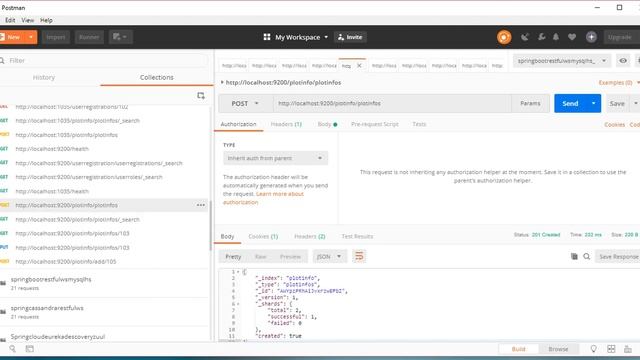Click the Save button
Image resolution: width=640 pixels, height=360 pixels.
pos(617,104)
